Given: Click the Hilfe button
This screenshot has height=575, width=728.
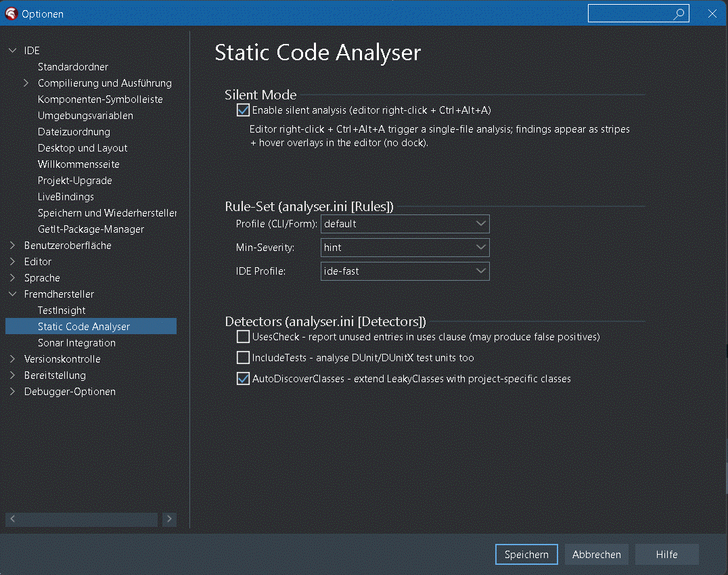Looking at the screenshot, I should point(666,554).
